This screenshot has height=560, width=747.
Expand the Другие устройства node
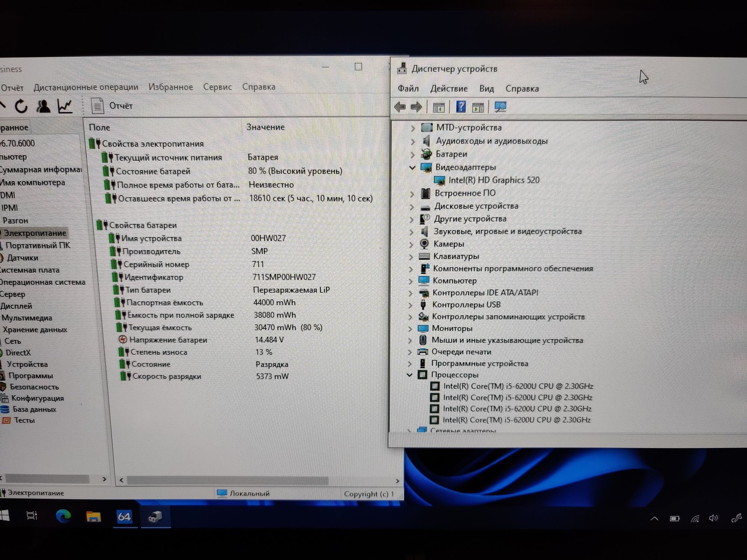click(412, 220)
